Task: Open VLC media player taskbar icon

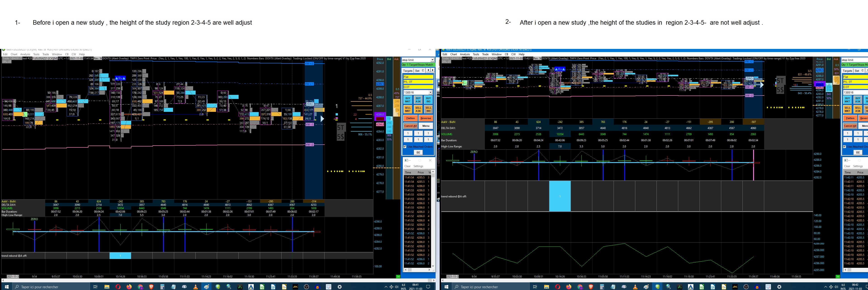Action: point(195,287)
